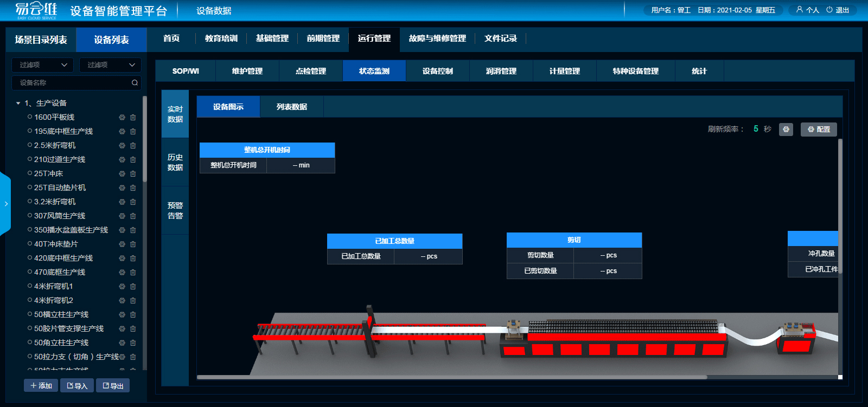Choose the 4米折弯机1 radio item
This screenshot has height=407, width=868.
coord(30,286)
